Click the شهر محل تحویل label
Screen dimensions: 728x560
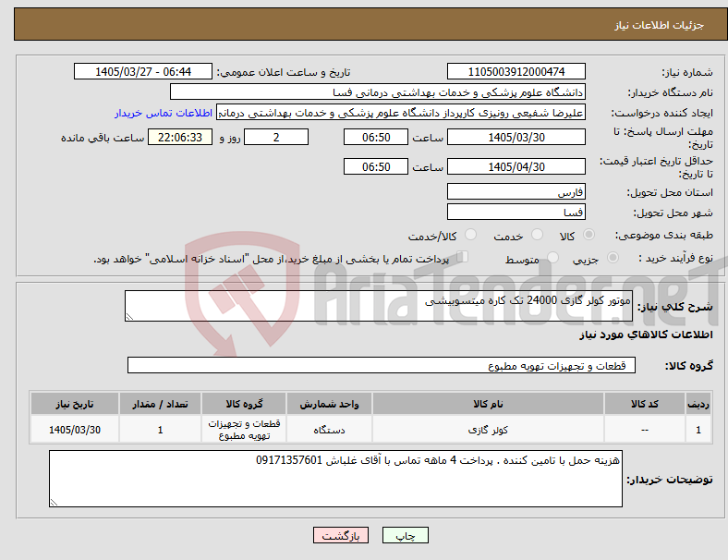click(x=673, y=213)
